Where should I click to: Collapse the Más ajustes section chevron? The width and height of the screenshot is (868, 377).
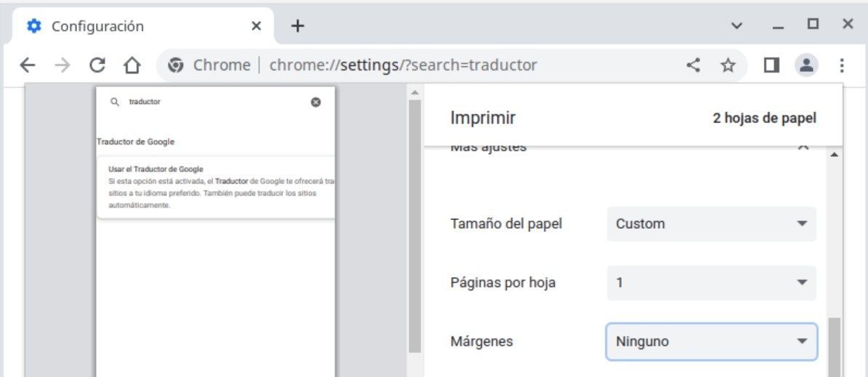pyautogui.click(x=804, y=146)
